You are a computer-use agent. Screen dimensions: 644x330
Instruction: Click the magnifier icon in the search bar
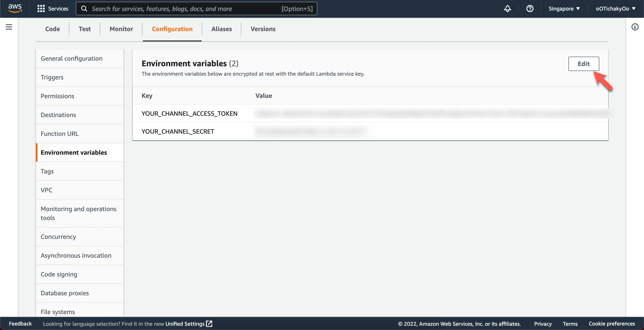(x=84, y=8)
